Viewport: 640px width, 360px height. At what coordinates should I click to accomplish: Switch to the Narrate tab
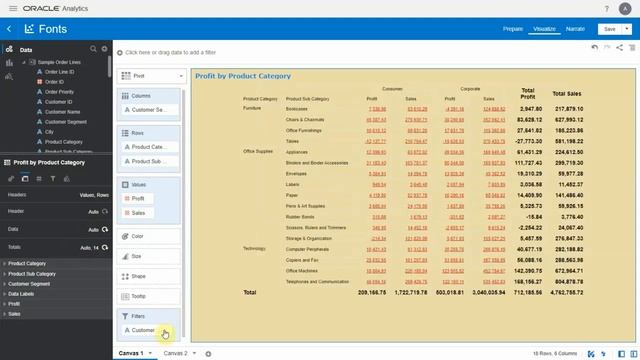click(575, 29)
